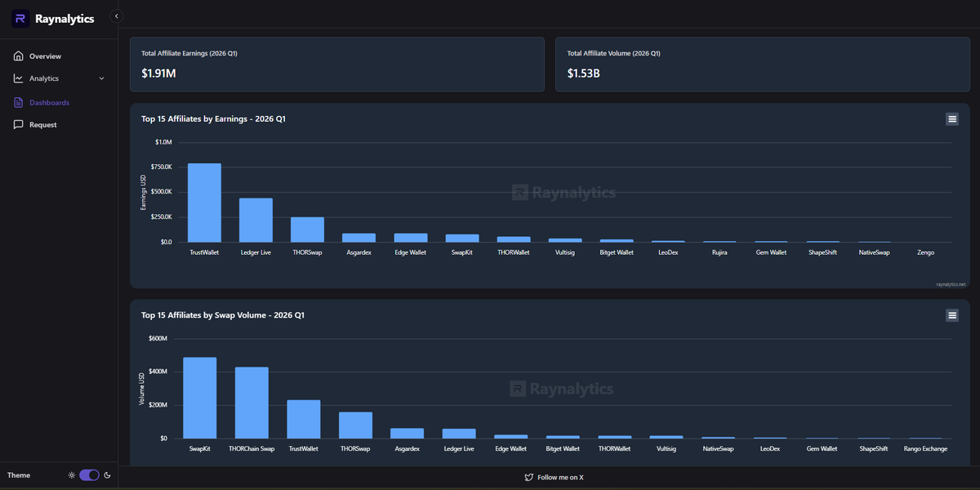Click the Total Affiliate Earnings card
Image resolution: width=980 pixels, height=490 pixels.
(337, 64)
